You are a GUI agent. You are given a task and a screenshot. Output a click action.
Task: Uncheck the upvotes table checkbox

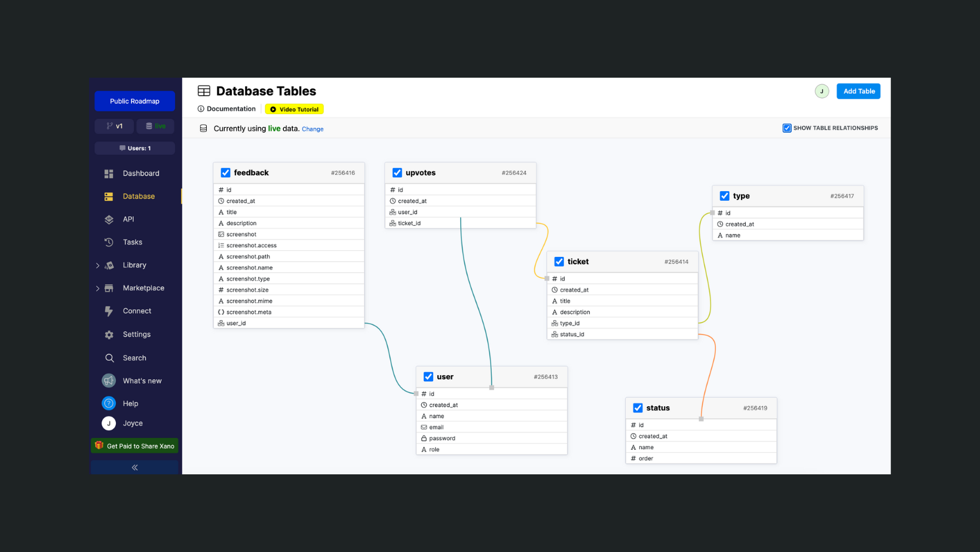tap(397, 173)
